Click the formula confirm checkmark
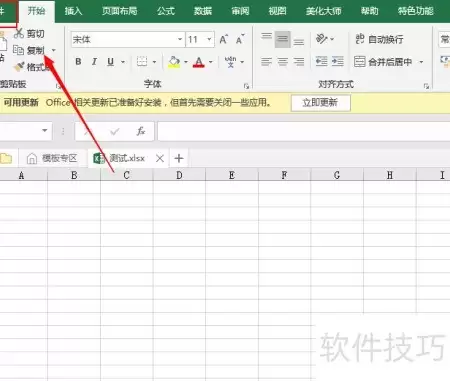 tap(115, 131)
